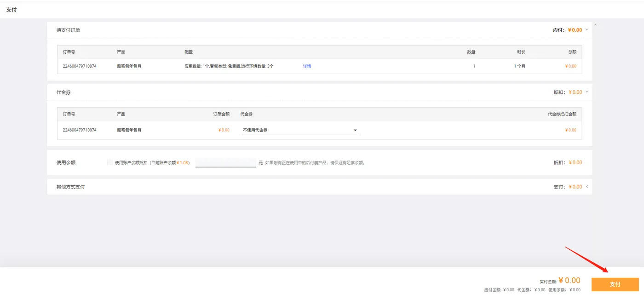The image size is (644, 299).
Task: Click the postpaid product balance reminder note
Action: pos(315,162)
